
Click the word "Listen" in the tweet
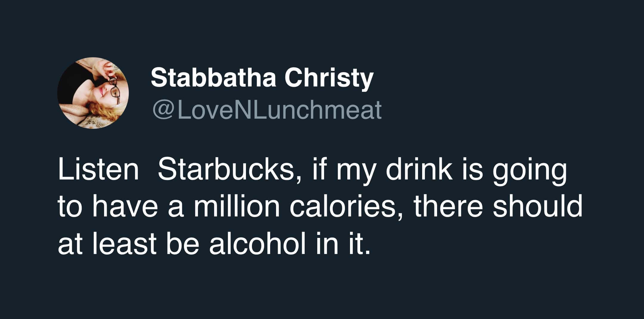pos(98,170)
